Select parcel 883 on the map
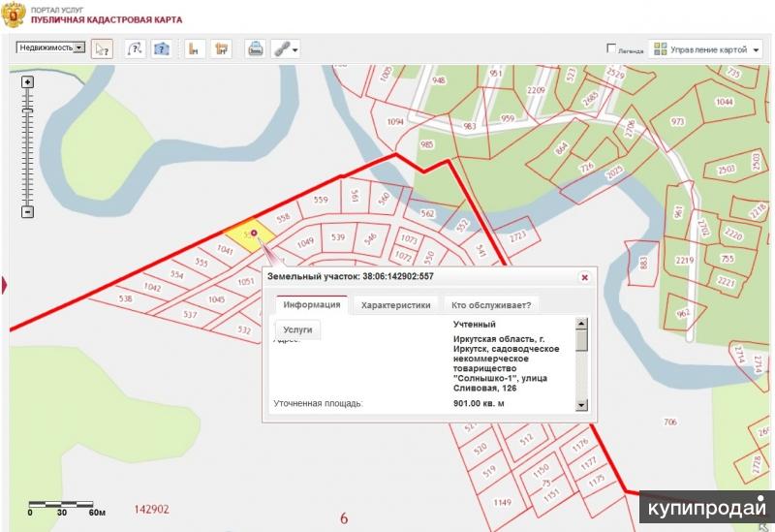This screenshot has height=532, width=775. 643,263
